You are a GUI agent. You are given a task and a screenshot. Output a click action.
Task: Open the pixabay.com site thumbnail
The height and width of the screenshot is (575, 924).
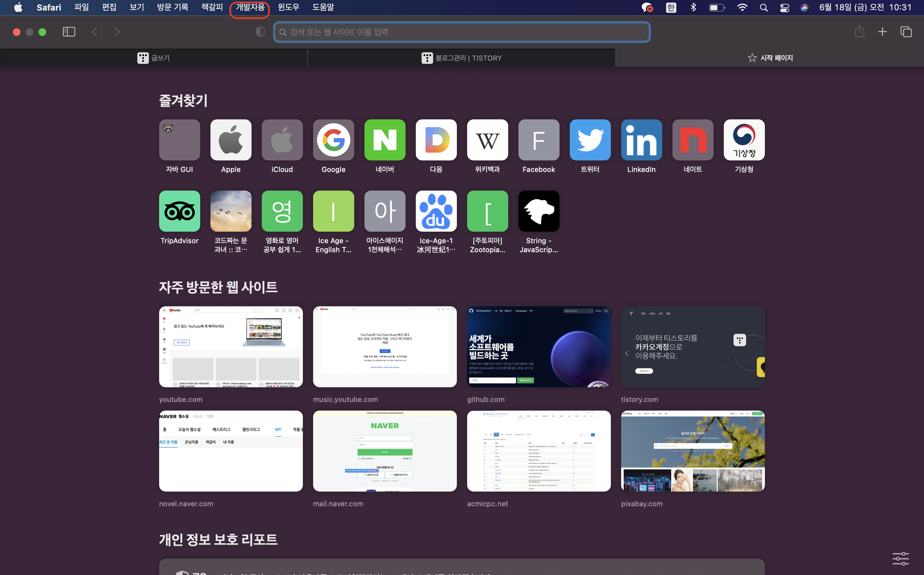(x=692, y=451)
